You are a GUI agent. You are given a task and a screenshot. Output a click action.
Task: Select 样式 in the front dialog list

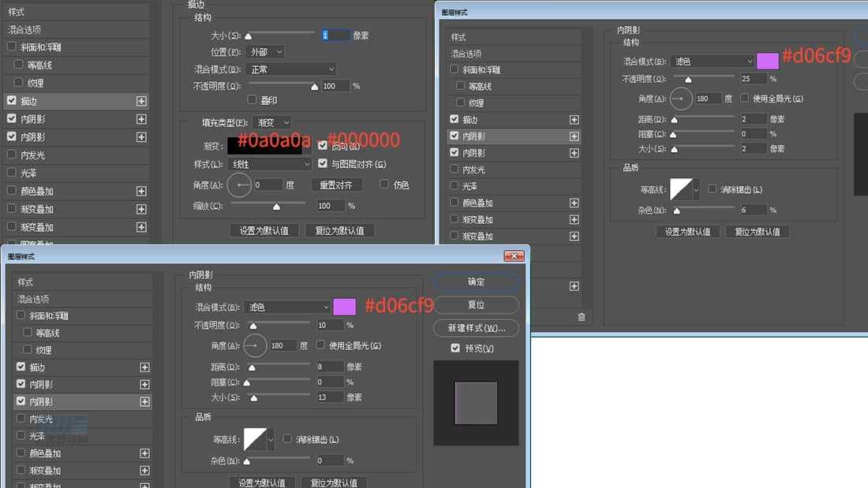(x=82, y=282)
